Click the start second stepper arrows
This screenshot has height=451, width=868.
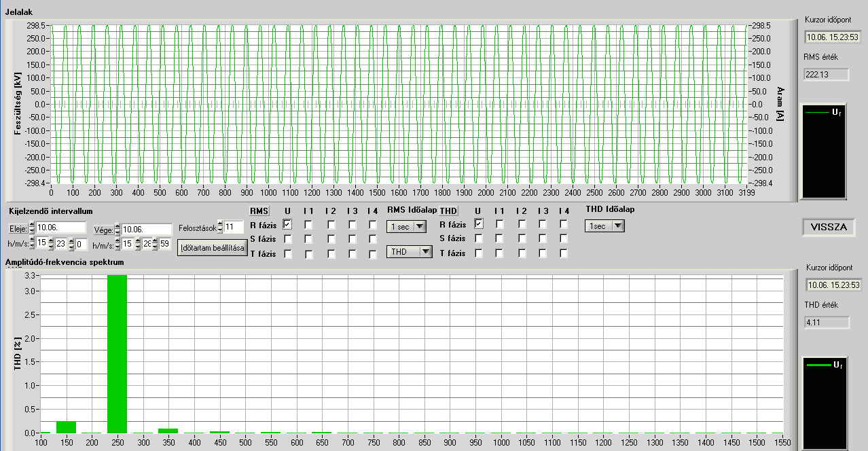click(71, 244)
